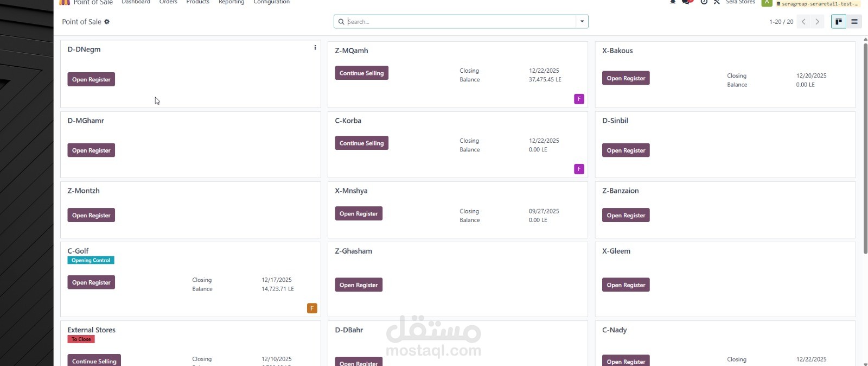Image resolution: width=868 pixels, height=366 pixels.
Task: Click the orange F user badge on C-Golf
Action: coord(312,308)
